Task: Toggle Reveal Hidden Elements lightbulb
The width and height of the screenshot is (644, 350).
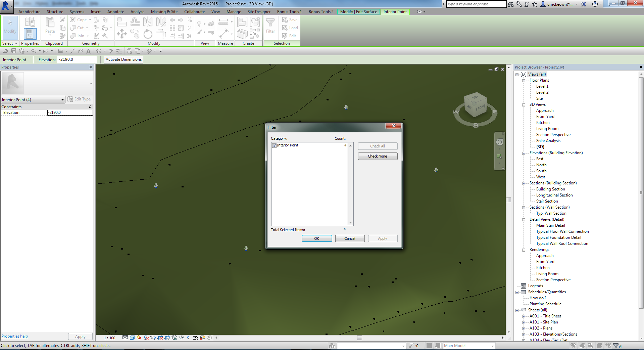Action: point(188,338)
